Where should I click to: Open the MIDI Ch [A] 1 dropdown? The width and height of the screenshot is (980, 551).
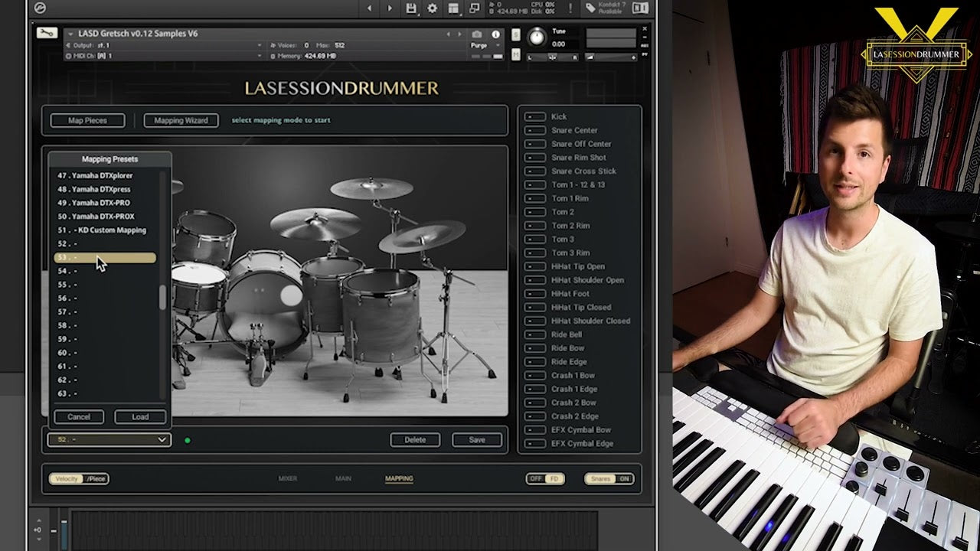(x=165, y=56)
